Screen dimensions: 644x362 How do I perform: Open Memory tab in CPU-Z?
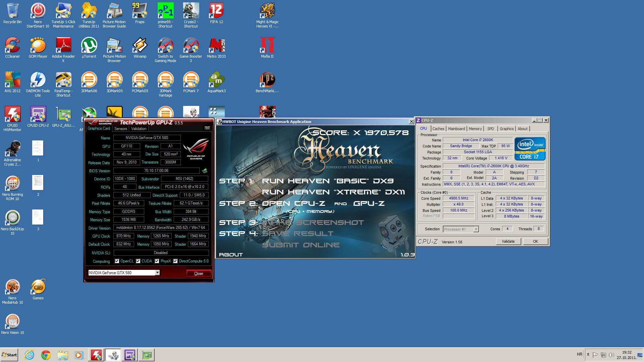coord(475,129)
